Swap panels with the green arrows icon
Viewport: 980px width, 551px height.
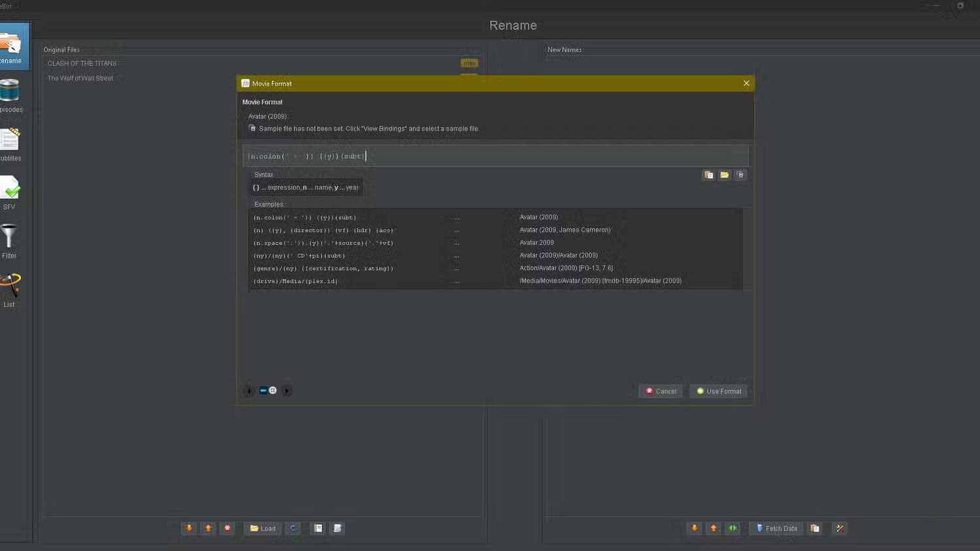pos(732,528)
